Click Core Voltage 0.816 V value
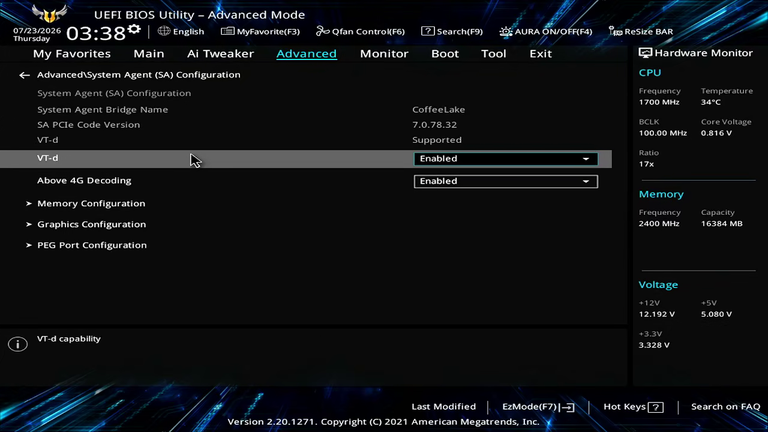The height and width of the screenshot is (432, 768). 716,133
